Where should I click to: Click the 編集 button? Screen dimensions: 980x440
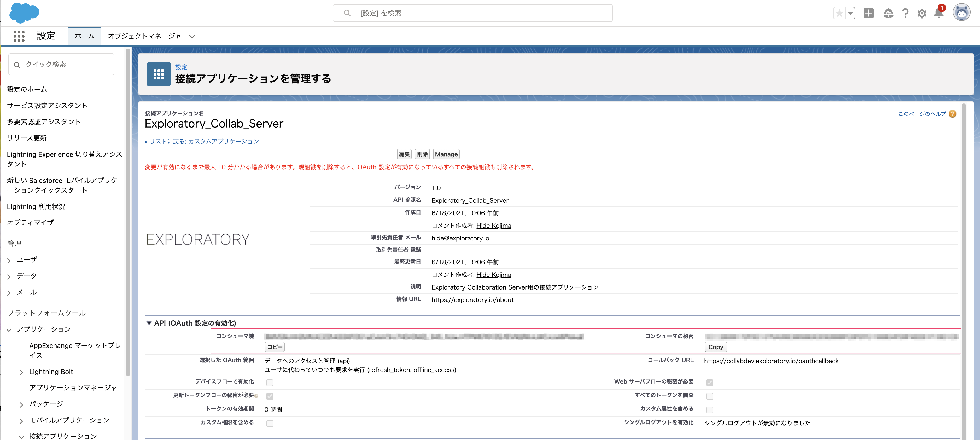404,154
